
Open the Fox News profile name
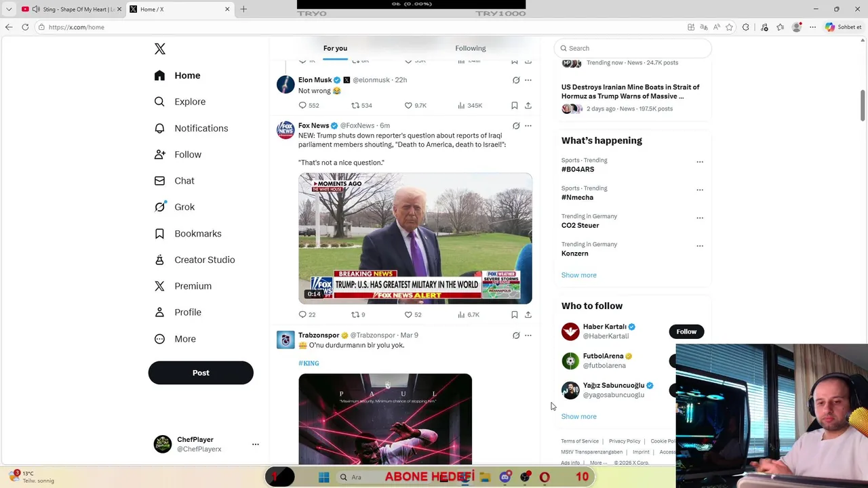click(x=313, y=125)
